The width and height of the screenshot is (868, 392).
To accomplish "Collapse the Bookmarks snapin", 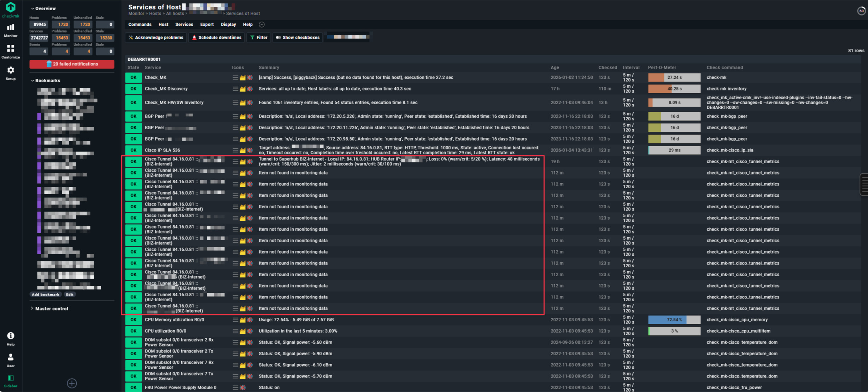I will coord(45,81).
